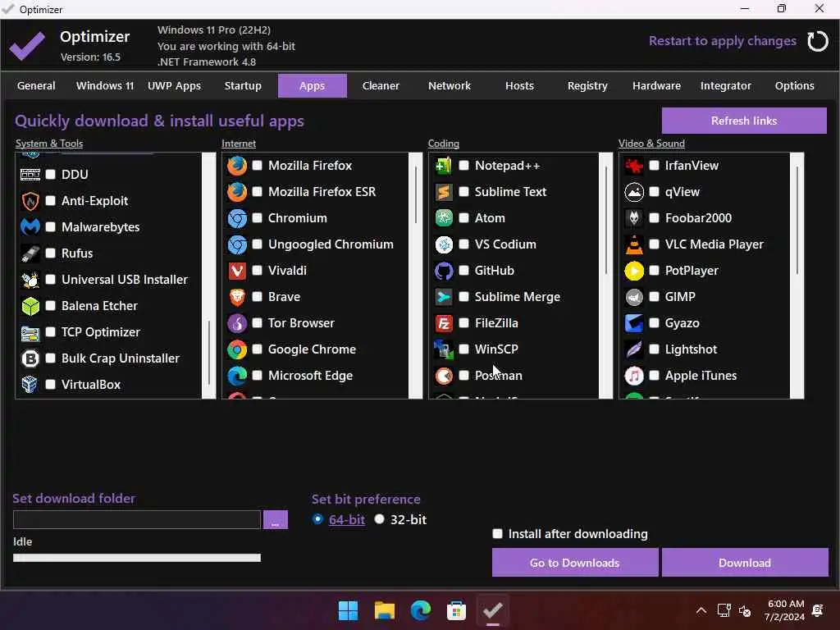Go to the UWP Apps tab
Image resolution: width=840 pixels, height=630 pixels.
click(x=174, y=85)
